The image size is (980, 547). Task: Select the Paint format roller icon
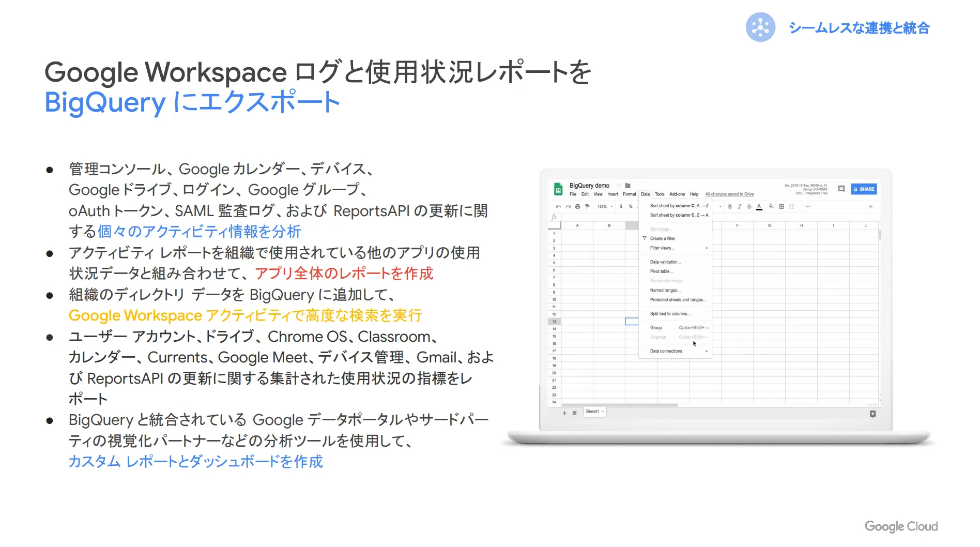587,206
